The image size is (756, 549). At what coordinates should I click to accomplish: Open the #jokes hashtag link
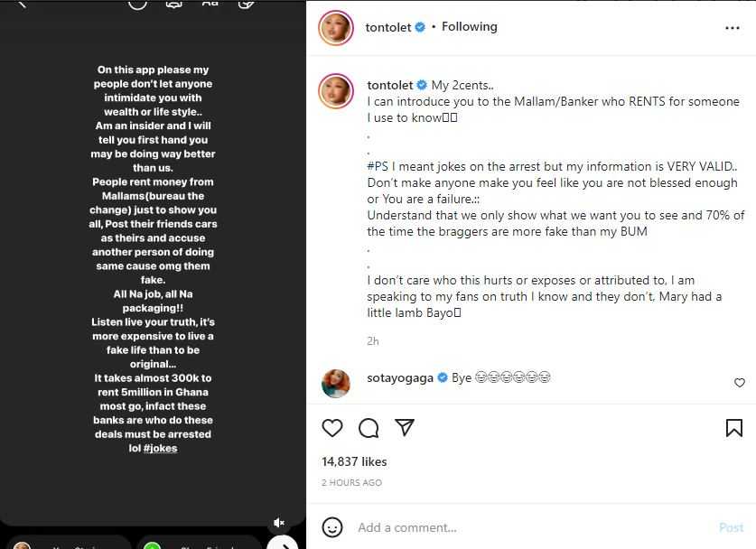160,448
